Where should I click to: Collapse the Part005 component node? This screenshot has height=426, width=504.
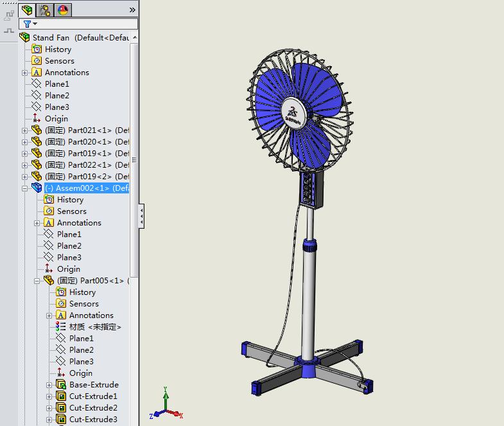(37, 281)
